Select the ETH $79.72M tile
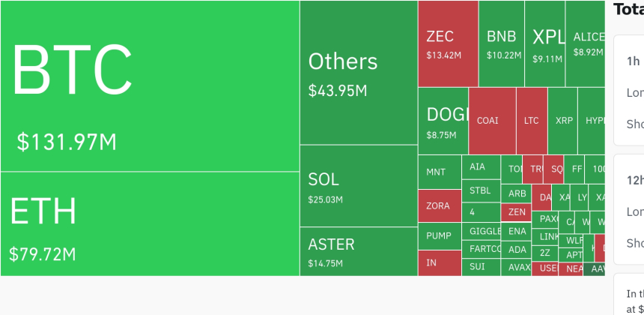644x315 pixels. [x=150, y=223]
